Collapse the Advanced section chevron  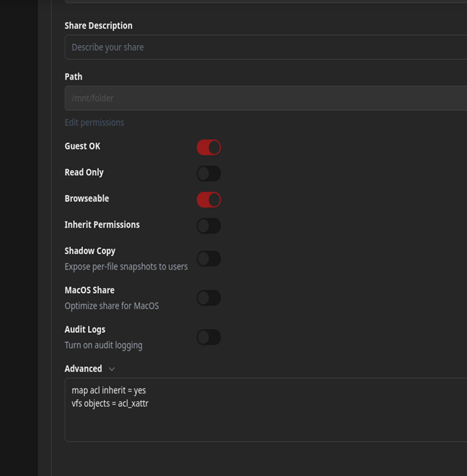pos(112,369)
